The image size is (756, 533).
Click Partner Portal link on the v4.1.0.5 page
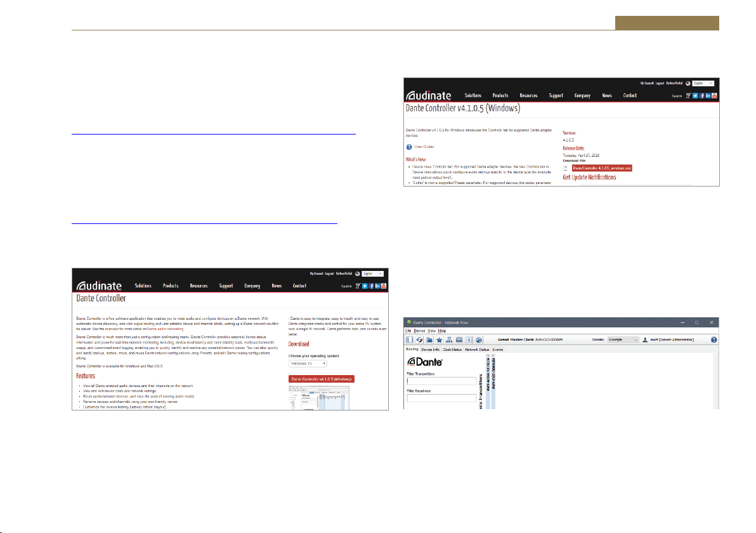pyautogui.click(x=675, y=84)
